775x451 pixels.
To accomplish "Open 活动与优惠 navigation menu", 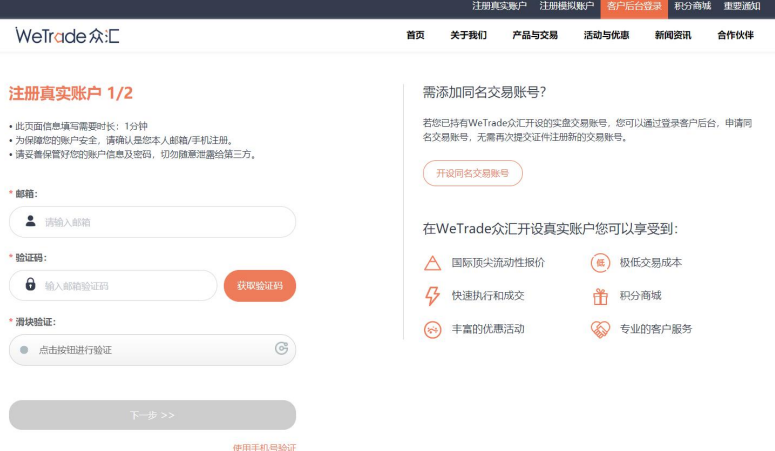I will point(606,35).
